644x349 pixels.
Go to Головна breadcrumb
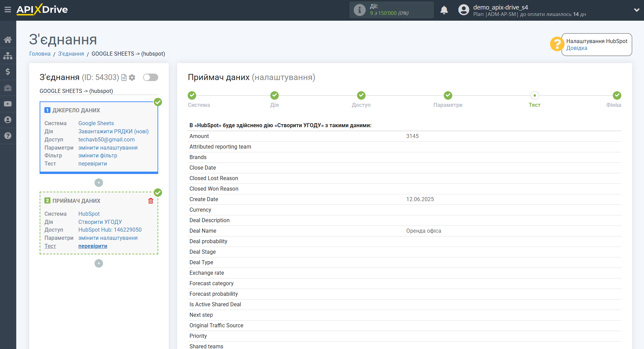[40, 54]
